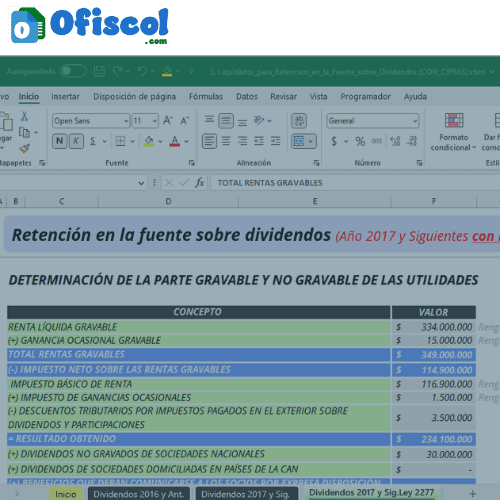
Task: Switch to Dividendos 2016 y Ant. sheet
Action: point(139,494)
